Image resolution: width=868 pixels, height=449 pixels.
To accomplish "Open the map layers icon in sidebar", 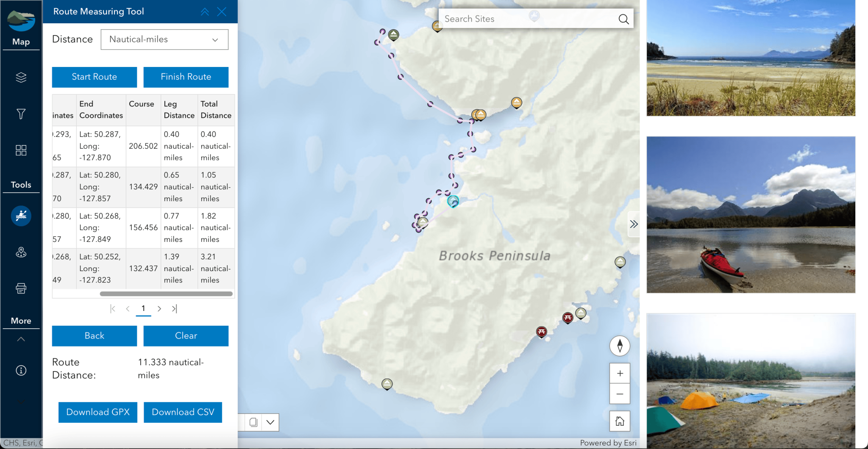I will 21,78.
